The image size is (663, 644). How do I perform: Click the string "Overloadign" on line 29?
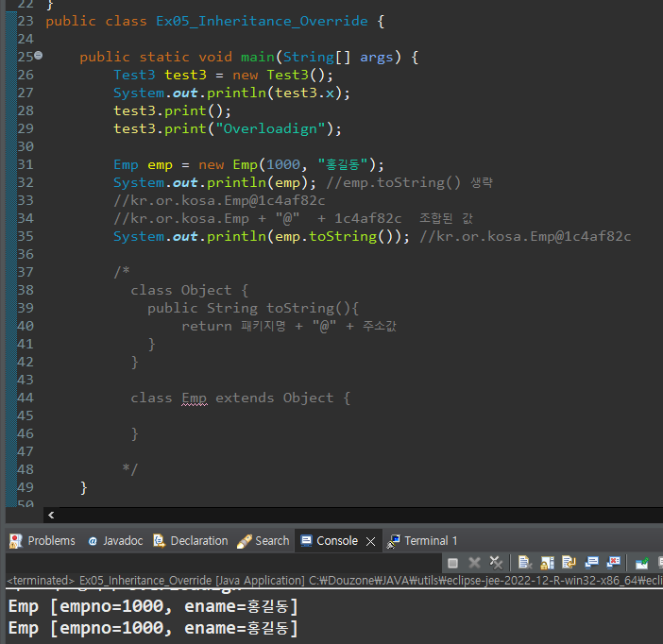click(270, 128)
